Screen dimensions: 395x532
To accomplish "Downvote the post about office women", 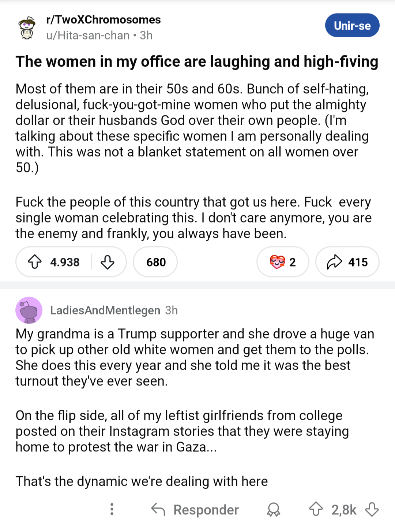I will click(107, 262).
